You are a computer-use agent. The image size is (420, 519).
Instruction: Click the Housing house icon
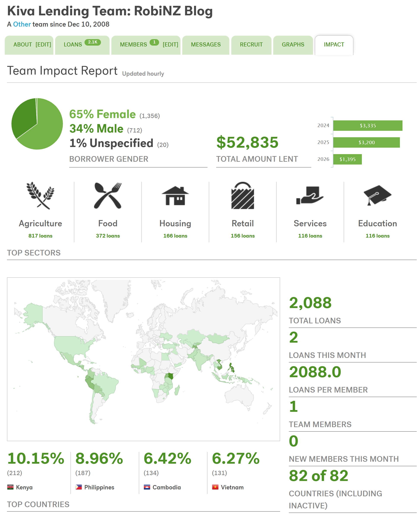pos(175,195)
